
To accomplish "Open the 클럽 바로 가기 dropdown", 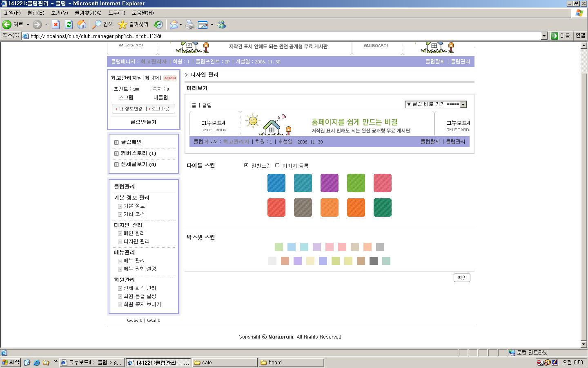I will pos(435,104).
